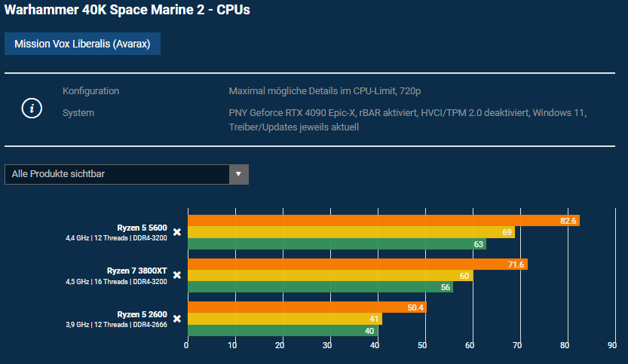Click axis value 90
This screenshot has width=628, height=364.
coord(612,345)
